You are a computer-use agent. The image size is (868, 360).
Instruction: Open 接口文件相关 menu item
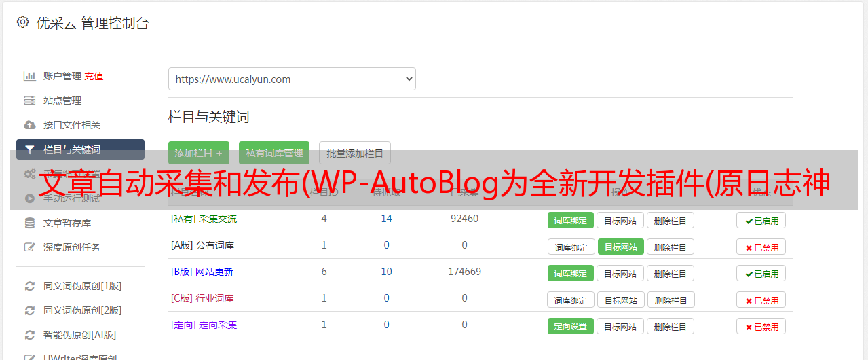[72, 125]
